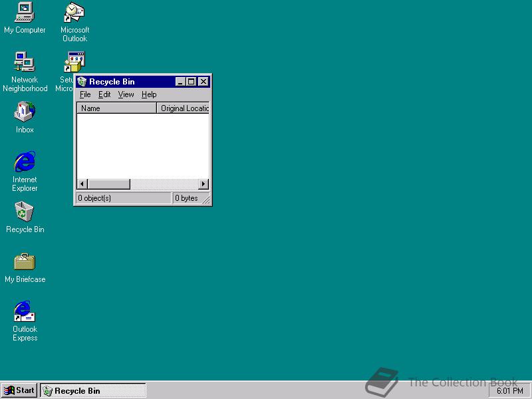Select the Microsoft Outlook desktop shortcut

click(x=74, y=22)
